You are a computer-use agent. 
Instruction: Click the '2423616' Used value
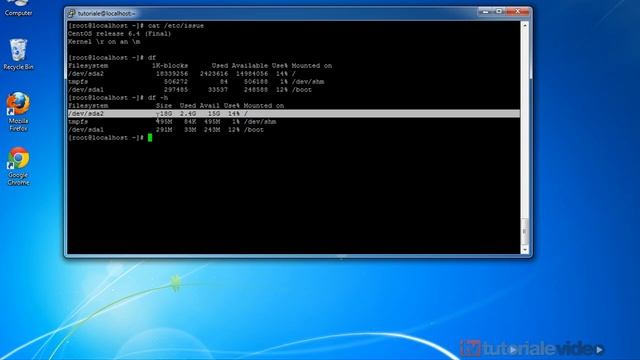tap(214, 74)
